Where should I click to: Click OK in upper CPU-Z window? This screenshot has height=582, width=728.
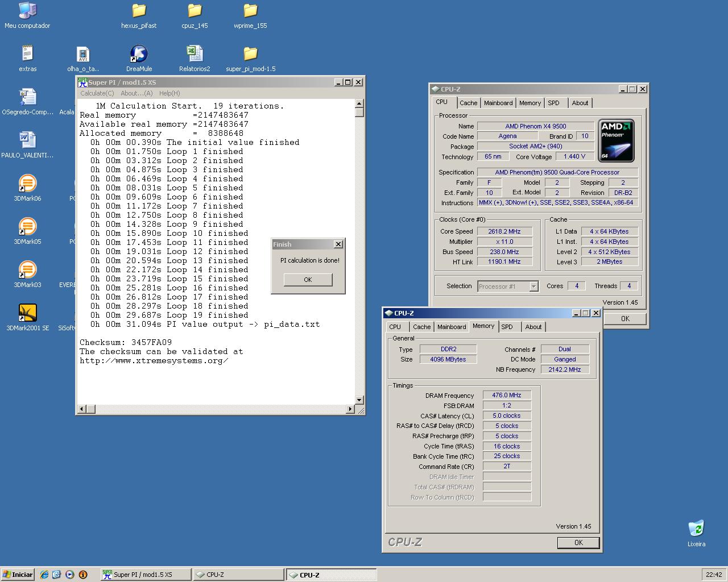coord(625,319)
